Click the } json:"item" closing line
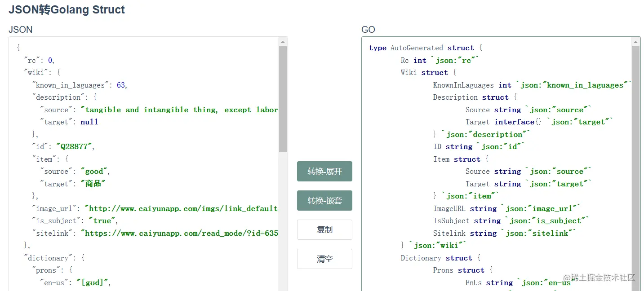This screenshot has height=291, width=644. click(x=466, y=196)
